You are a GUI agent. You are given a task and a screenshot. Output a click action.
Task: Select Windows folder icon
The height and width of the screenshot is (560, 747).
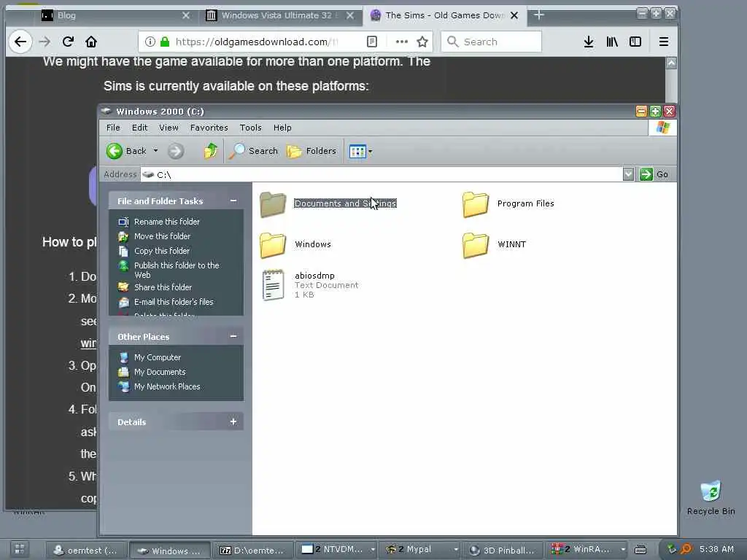pyautogui.click(x=273, y=245)
